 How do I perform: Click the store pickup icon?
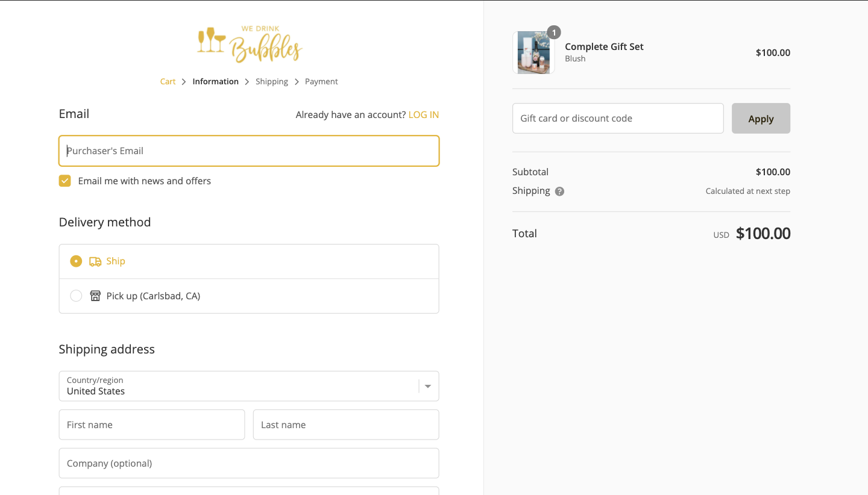pos(95,296)
